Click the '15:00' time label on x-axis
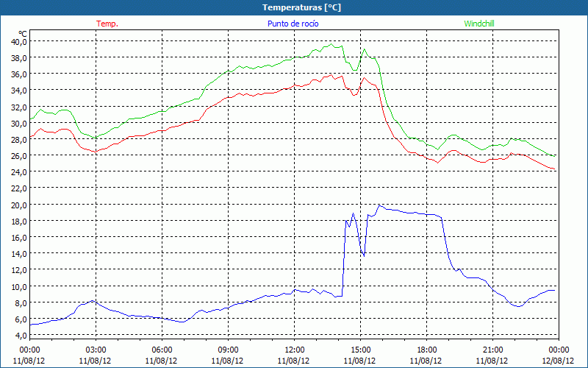The width and height of the screenshot is (588, 368). click(360, 350)
